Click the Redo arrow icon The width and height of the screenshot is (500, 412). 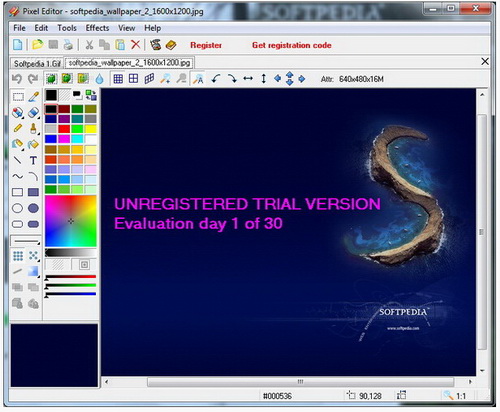[x=33, y=79]
